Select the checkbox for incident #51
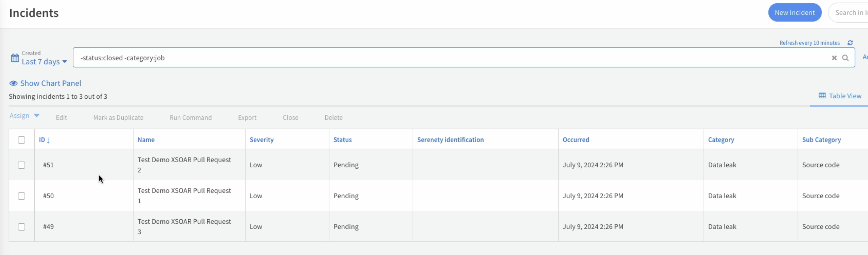 [x=22, y=165]
